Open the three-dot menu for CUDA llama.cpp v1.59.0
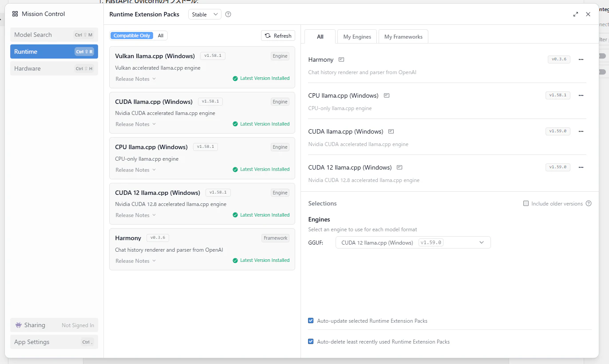Screen dimensions: 609x364 [x=581, y=131]
